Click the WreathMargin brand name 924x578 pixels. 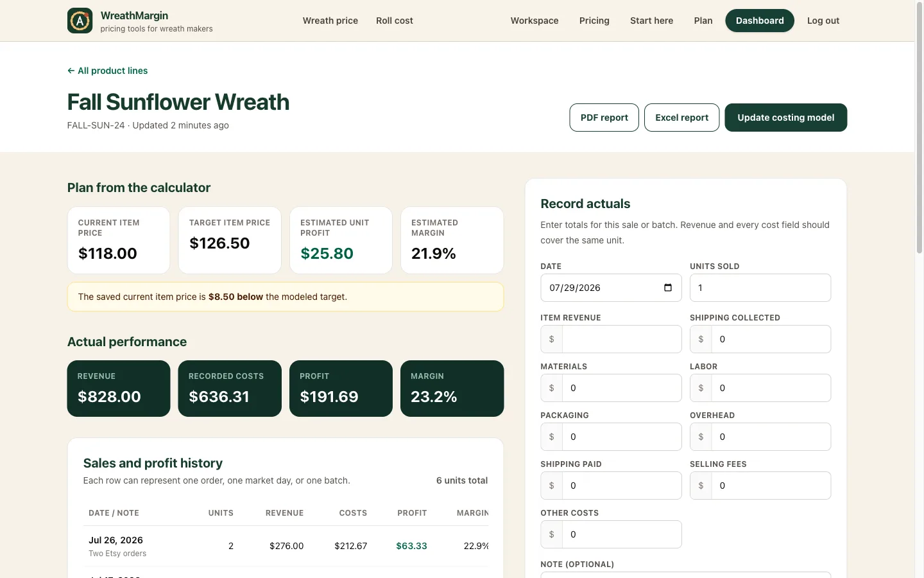pyautogui.click(x=134, y=15)
